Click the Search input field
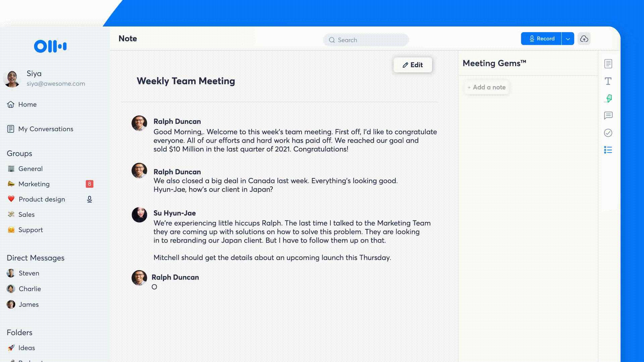Viewport: 644px width, 362px height. (367, 40)
